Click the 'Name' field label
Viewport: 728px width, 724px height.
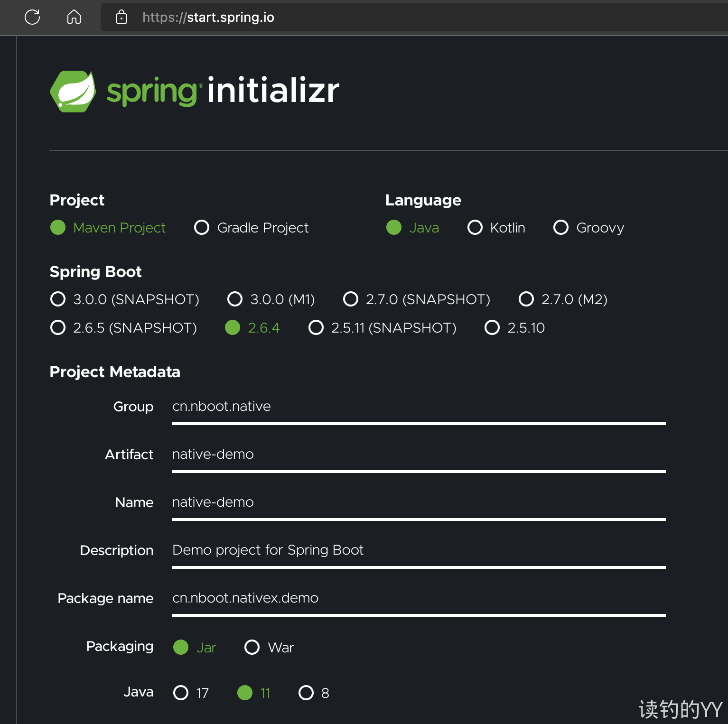[134, 502]
